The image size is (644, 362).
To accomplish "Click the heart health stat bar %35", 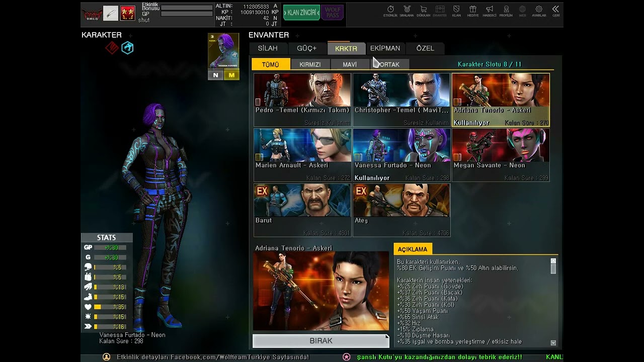I will click(x=110, y=307).
